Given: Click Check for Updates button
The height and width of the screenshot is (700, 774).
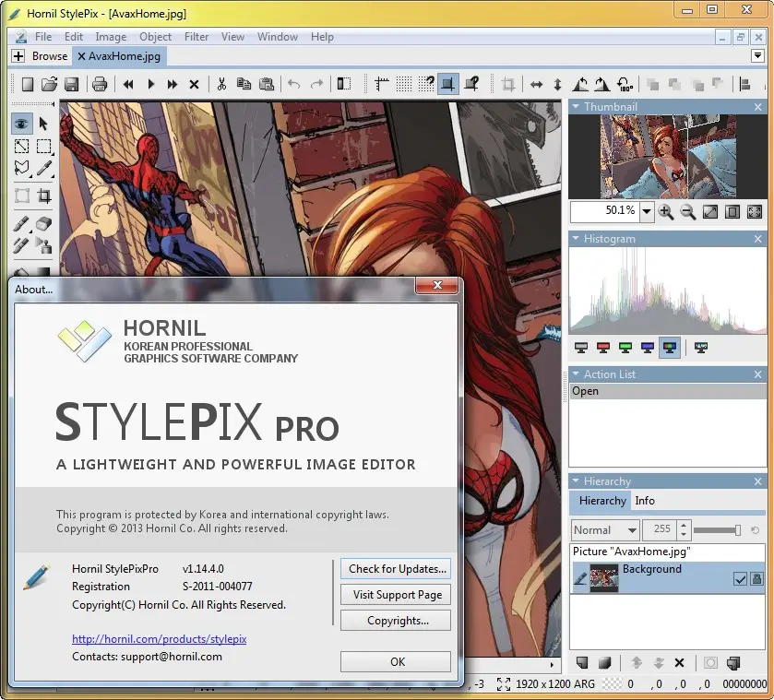Looking at the screenshot, I should [x=396, y=569].
